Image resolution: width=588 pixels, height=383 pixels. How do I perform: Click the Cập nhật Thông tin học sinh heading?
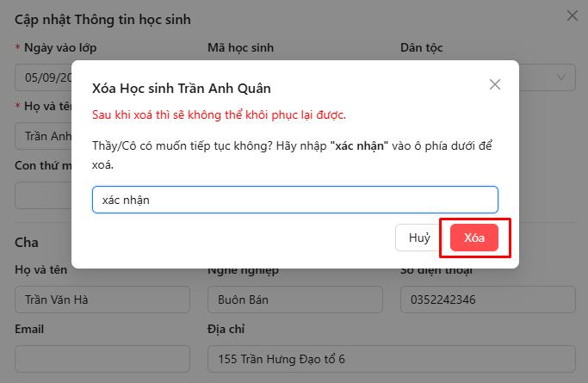(102, 18)
